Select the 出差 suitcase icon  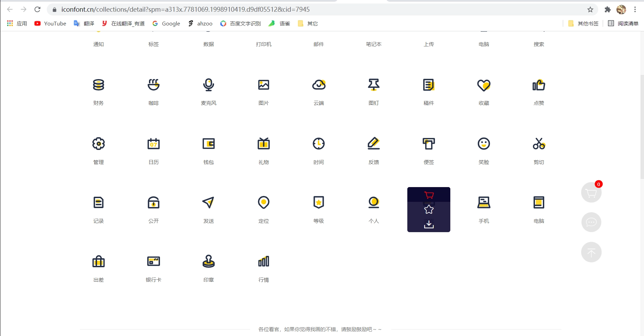[x=98, y=261]
